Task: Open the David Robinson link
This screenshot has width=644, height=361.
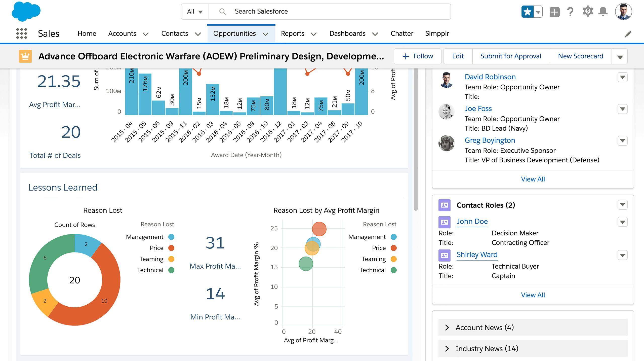Action: point(490,77)
